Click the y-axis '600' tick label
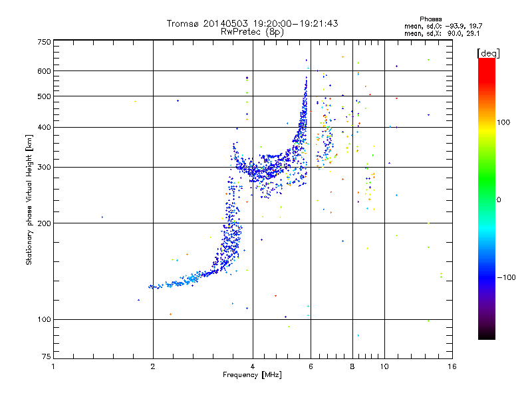Viewport: 532px width, 399px height. [44, 71]
